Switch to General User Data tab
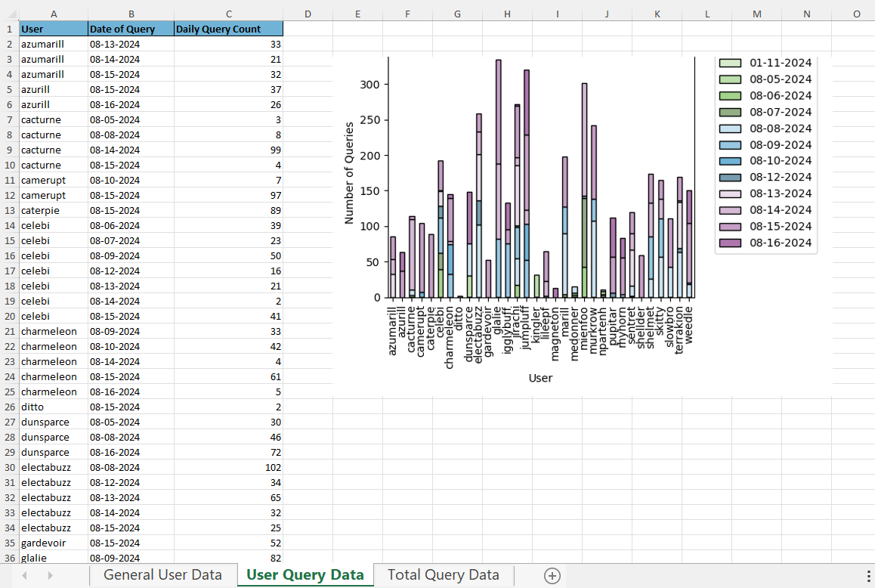Screen dimensions: 875x588 click(162, 574)
